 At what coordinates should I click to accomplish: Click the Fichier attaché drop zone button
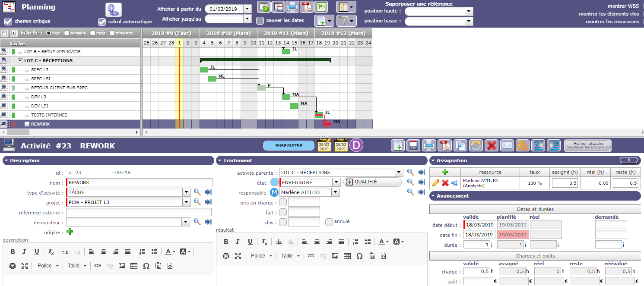pyautogui.click(x=587, y=145)
